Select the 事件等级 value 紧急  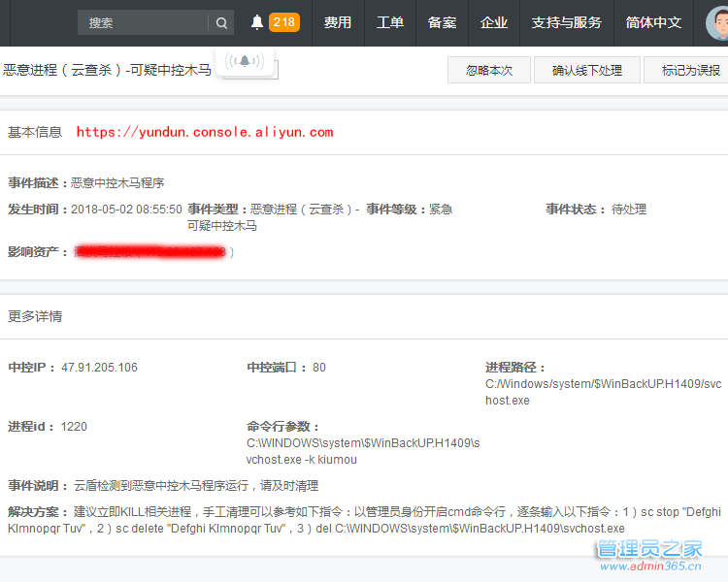[441, 210]
